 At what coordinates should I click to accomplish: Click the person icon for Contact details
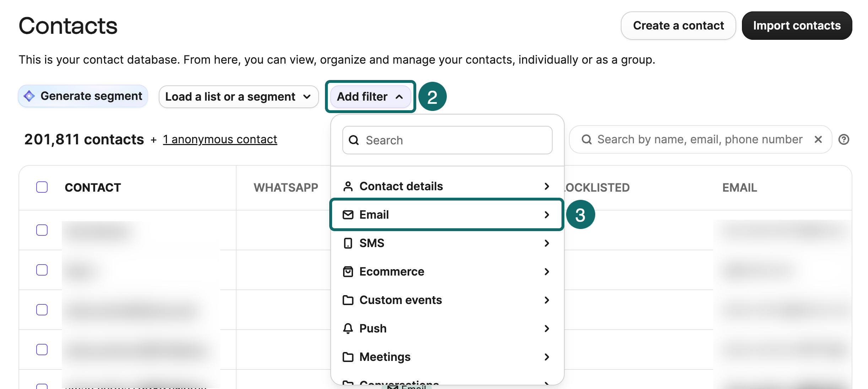pyautogui.click(x=348, y=186)
